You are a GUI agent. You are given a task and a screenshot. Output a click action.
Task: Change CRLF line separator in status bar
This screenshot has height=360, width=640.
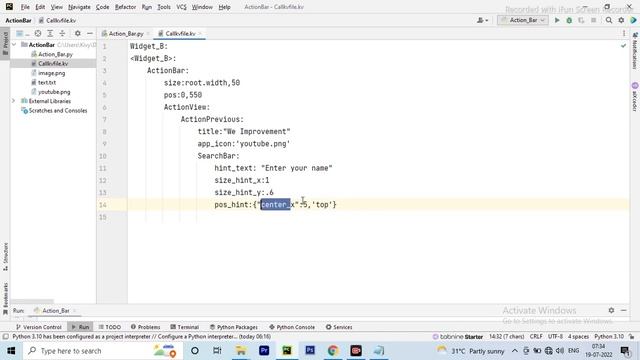point(536,337)
